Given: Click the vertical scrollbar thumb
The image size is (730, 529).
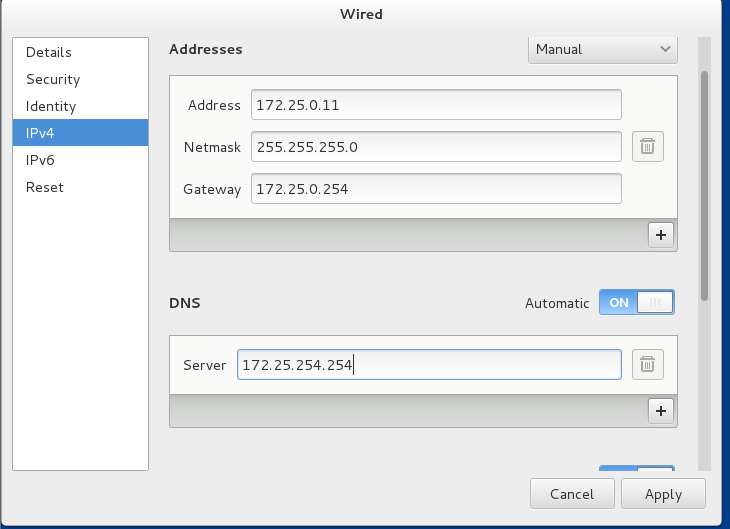Looking at the screenshot, I should 704,186.
